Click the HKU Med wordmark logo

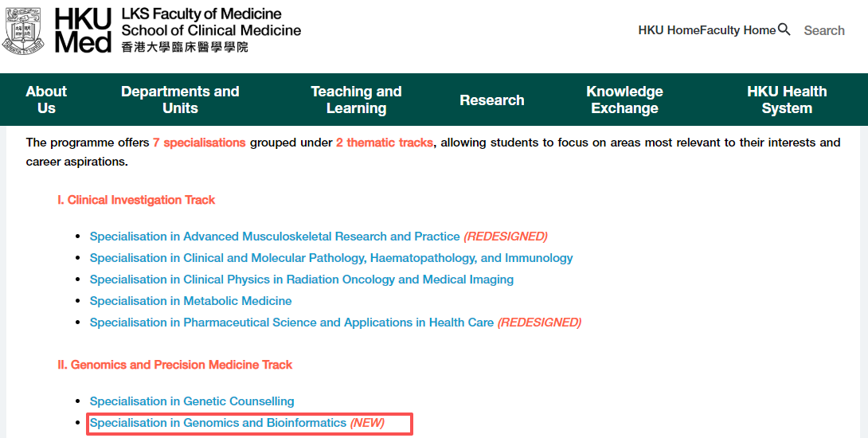tap(83, 30)
